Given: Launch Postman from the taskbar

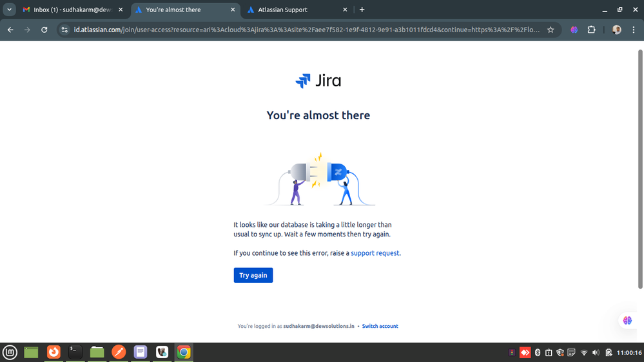Looking at the screenshot, I should coord(119,352).
